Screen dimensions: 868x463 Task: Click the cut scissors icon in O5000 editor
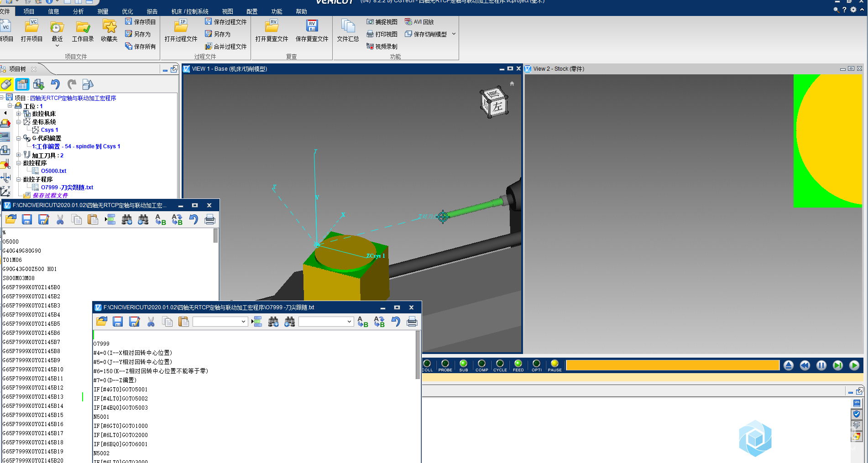(x=60, y=219)
